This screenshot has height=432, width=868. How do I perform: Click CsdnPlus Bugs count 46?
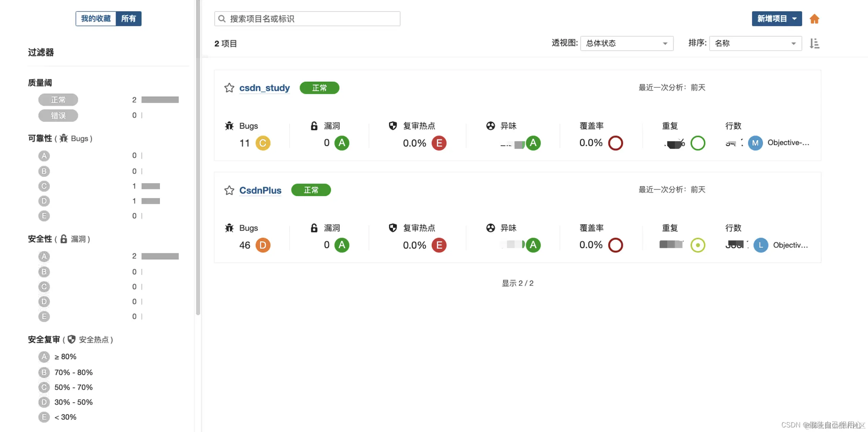pyautogui.click(x=245, y=245)
